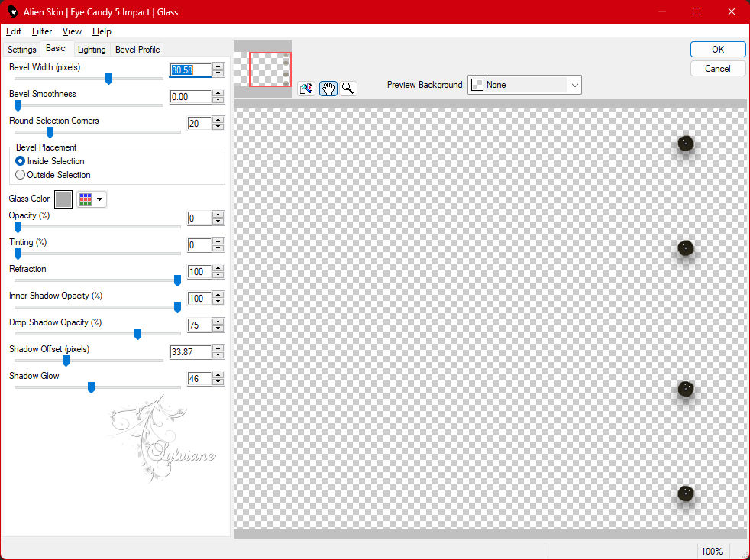Decrease Round Selection Corners value
The height and width of the screenshot is (560, 750).
pyautogui.click(x=218, y=128)
